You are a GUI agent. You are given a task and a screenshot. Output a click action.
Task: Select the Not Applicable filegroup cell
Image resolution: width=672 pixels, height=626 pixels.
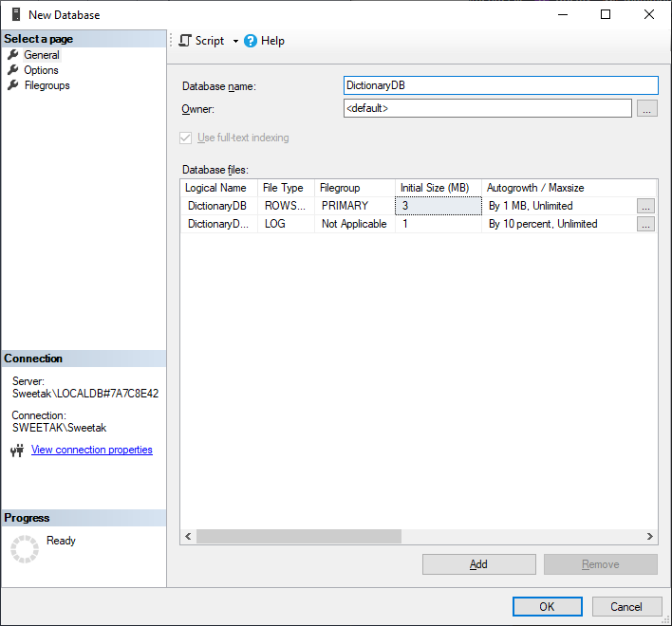354,224
